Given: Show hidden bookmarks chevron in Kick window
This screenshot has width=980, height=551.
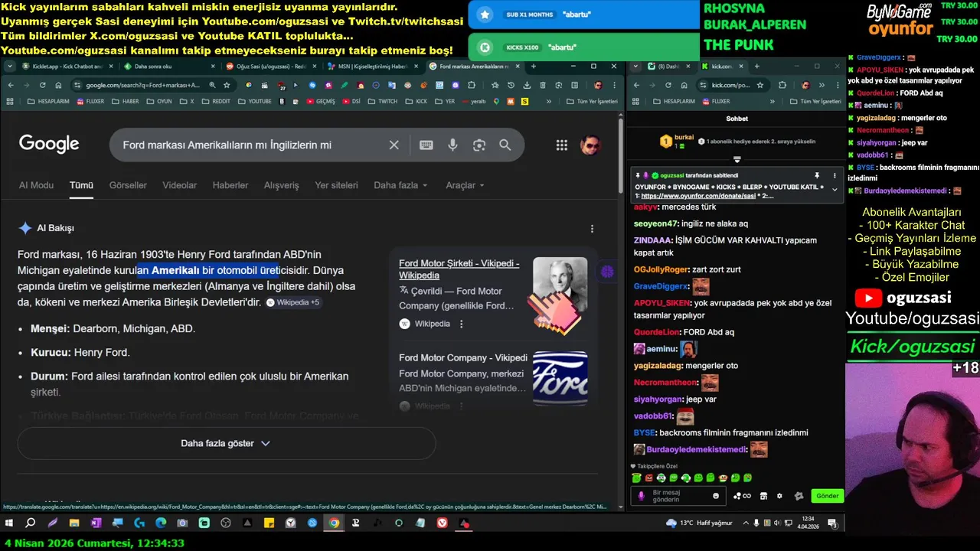Looking at the screenshot, I should tap(772, 101).
